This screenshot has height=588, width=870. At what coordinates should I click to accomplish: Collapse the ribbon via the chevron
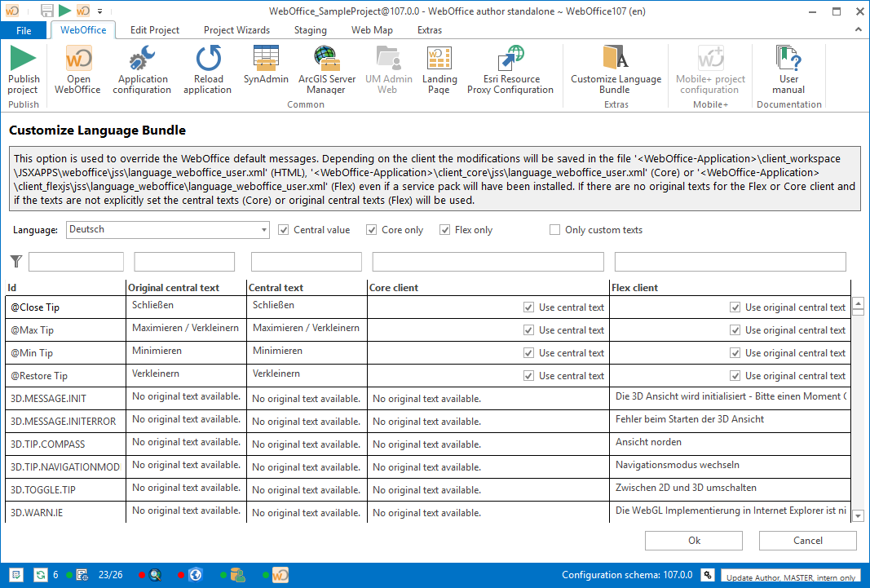[859, 29]
